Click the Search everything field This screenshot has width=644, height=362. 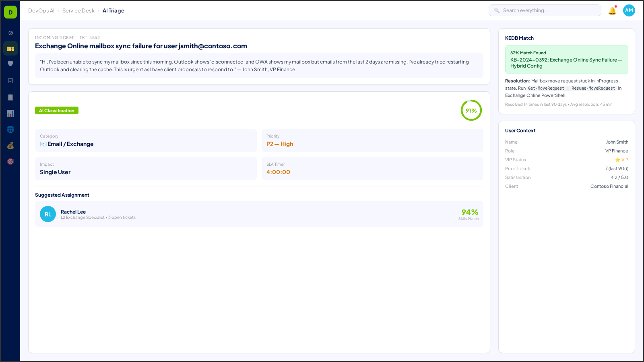(545, 10)
